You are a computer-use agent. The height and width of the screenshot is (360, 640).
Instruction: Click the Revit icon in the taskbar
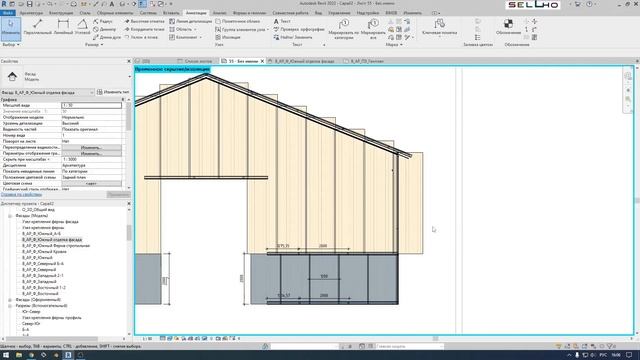pyautogui.click(x=68, y=355)
